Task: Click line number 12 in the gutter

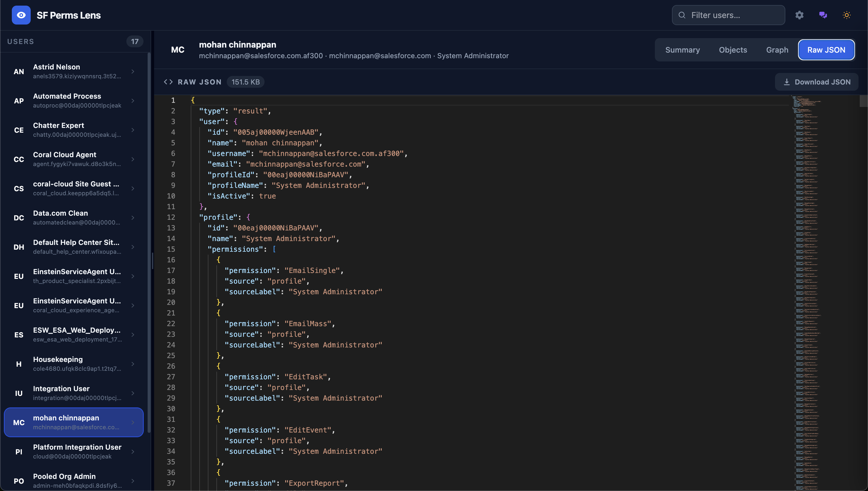Action: coord(171,217)
